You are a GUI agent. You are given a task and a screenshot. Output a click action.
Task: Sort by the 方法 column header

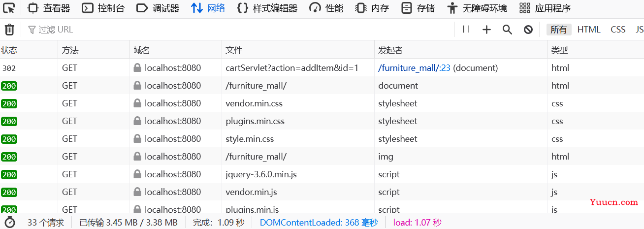[94, 50]
